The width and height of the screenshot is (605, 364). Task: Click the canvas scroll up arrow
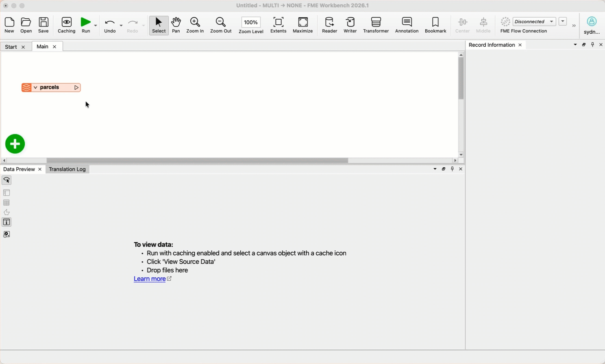(x=461, y=54)
